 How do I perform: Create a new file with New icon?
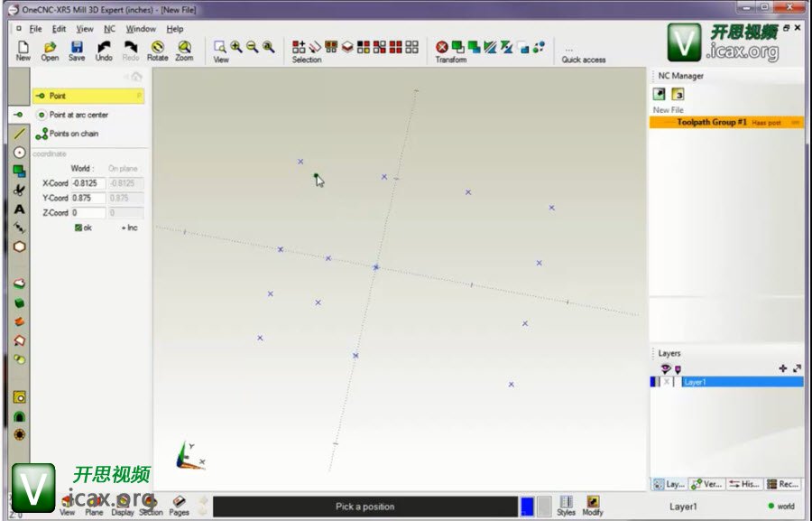(x=23, y=51)
